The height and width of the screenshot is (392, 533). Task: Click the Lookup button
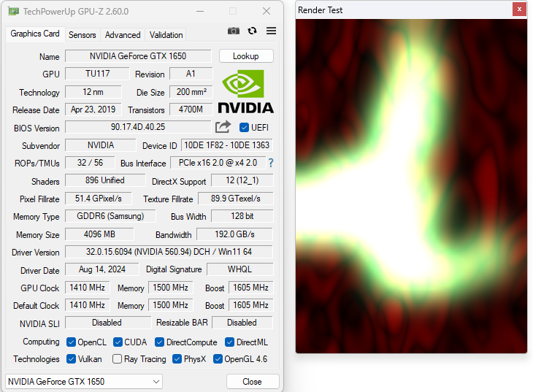click(x=246, y=56)
